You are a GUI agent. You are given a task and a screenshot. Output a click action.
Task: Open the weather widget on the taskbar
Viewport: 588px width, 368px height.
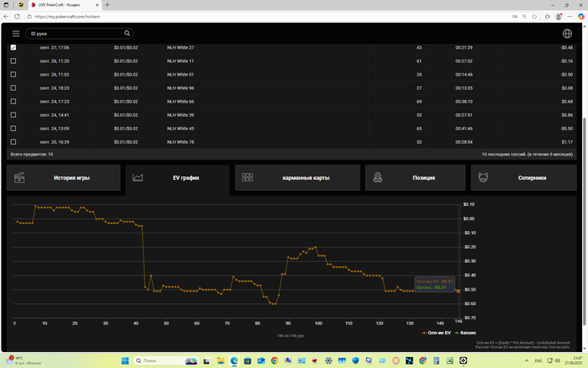(24, 360)
